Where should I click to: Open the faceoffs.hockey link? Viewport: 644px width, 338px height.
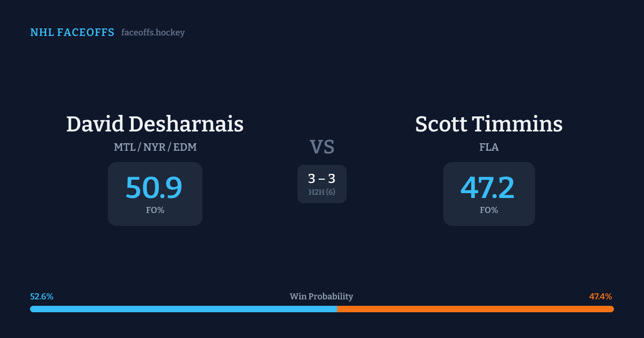(153, 33)
